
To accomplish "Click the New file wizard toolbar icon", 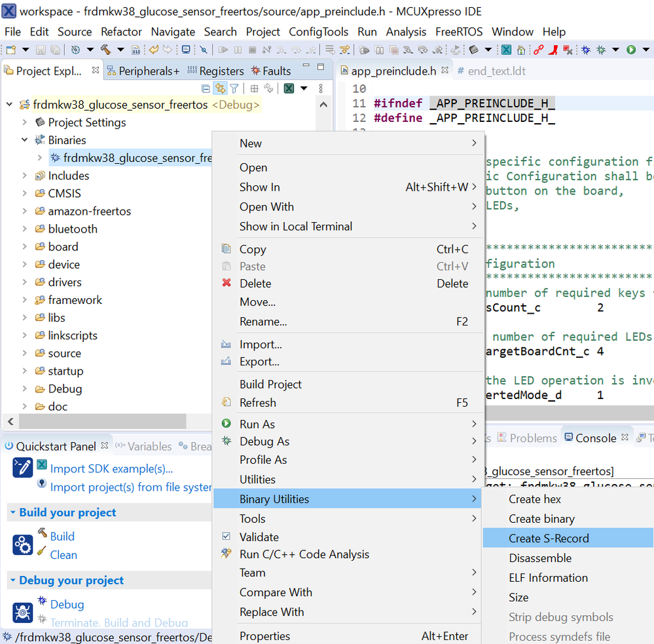I will (x=11, y=50).
